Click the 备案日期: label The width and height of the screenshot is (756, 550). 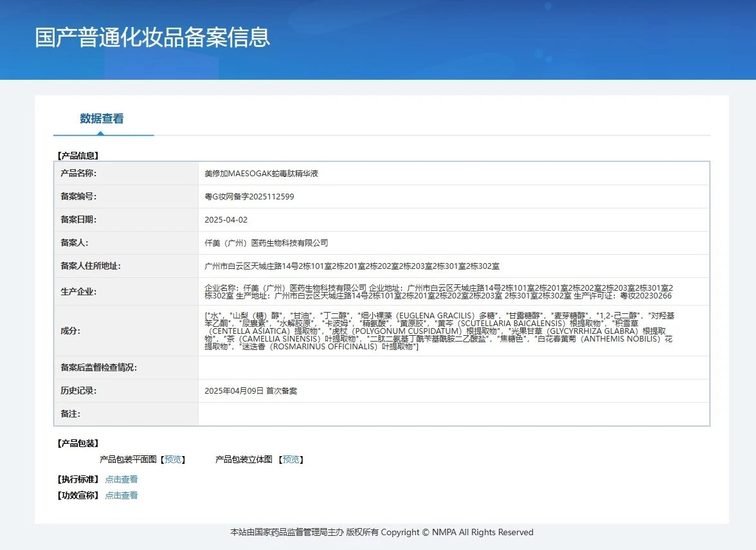(x=78, y=219)
